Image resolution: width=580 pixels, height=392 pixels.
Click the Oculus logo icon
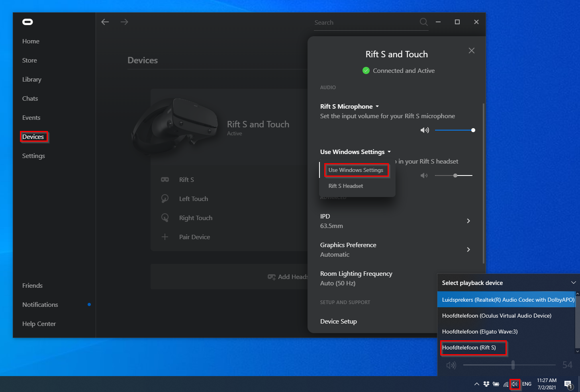click(27, 22)
